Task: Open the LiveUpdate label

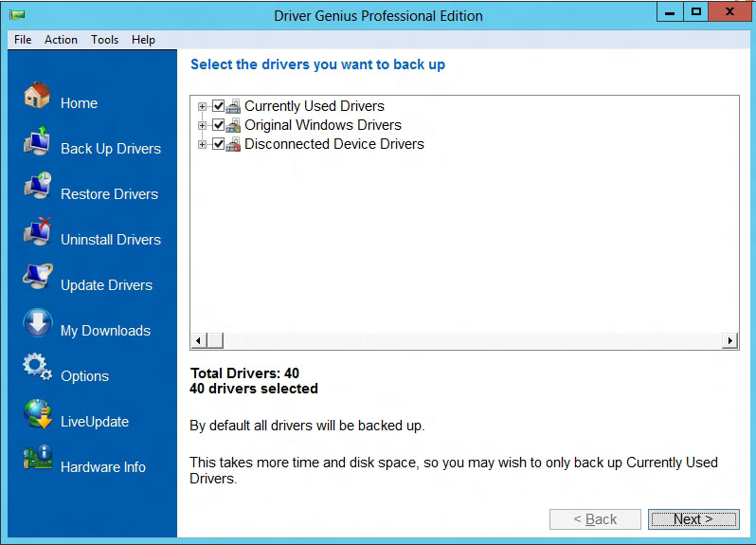Action: [x=95, y=422]
